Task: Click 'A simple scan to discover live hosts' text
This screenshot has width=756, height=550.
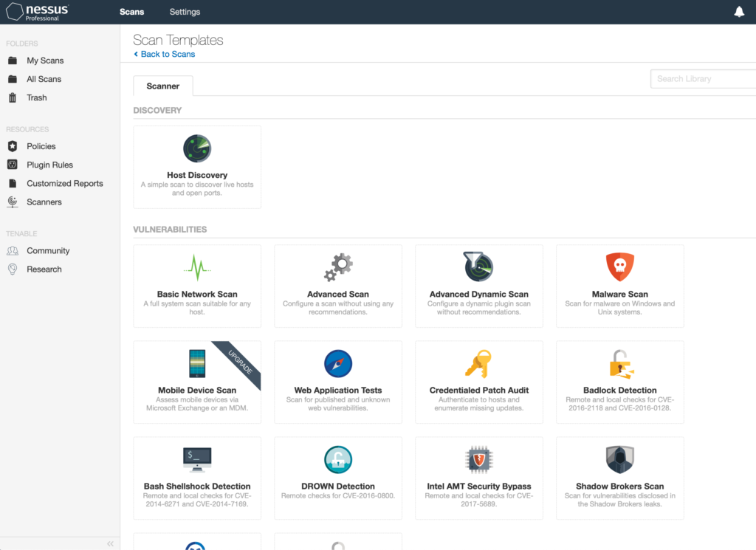Action: click(x=197, y=188)
